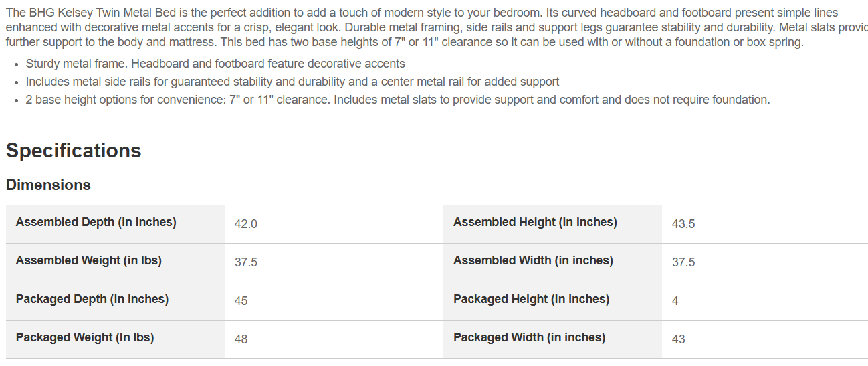Click the Specifications heading
868x366 pixels.
(x=74, y=151)
